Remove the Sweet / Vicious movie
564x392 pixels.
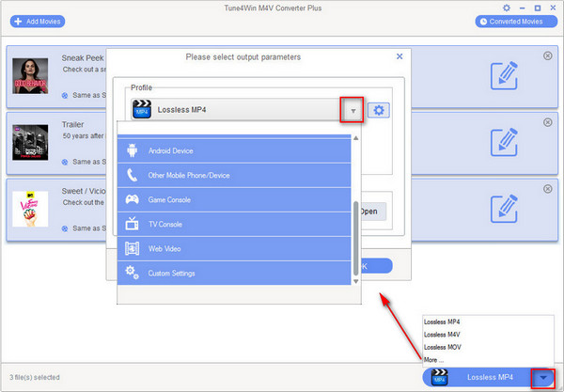click(x=547, y=189)
